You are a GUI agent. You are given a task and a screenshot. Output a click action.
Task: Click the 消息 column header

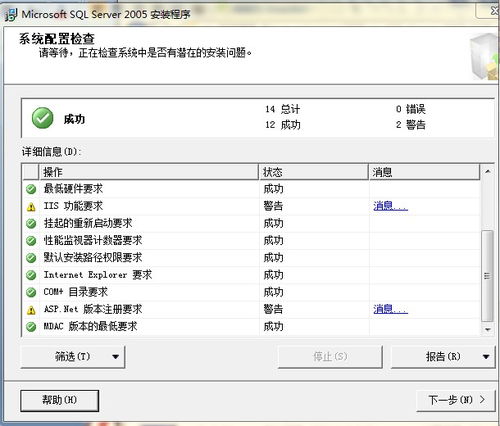pyautogui.click(x=424, y=172)
